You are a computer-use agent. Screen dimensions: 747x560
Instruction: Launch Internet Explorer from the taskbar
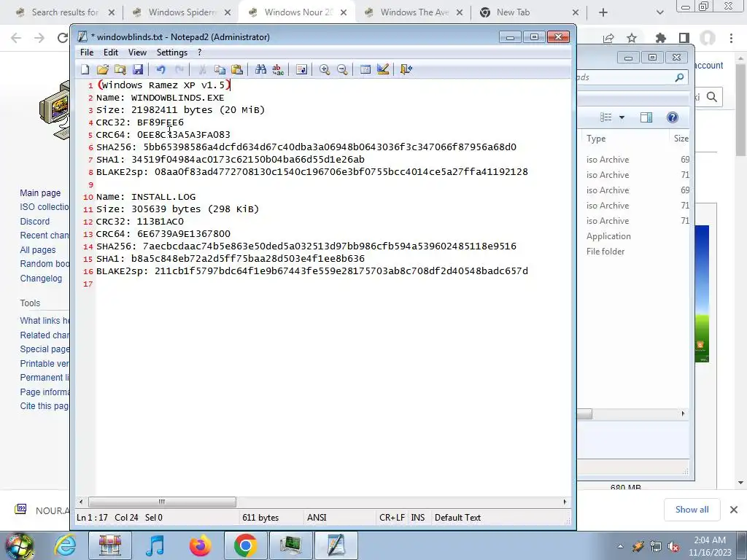[x=65, y=545]
